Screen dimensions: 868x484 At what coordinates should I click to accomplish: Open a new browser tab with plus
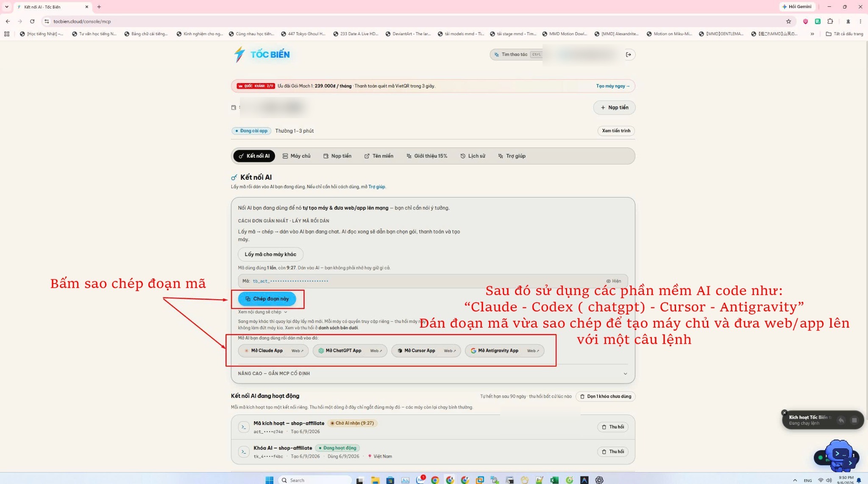99,7
